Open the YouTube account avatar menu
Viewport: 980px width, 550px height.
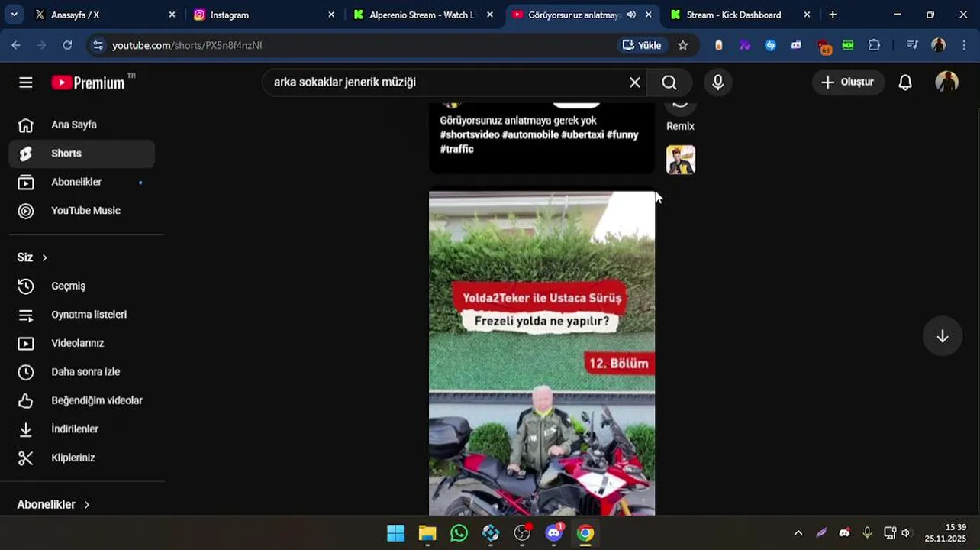[946, 82]
